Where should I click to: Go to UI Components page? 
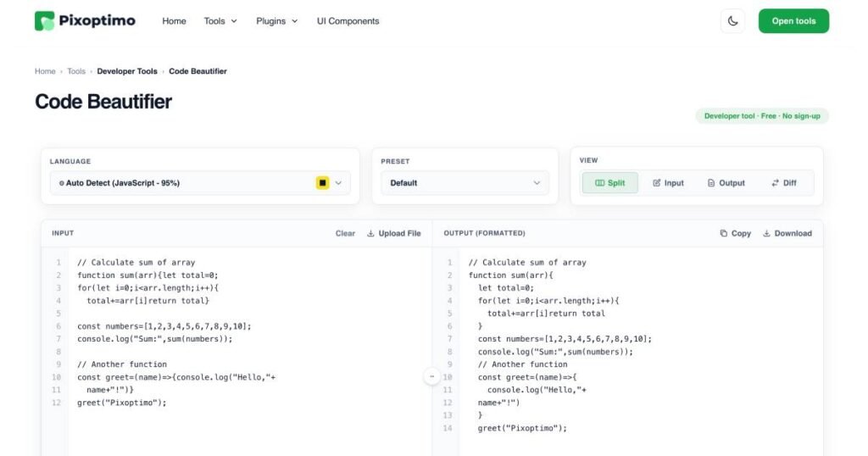348,21
